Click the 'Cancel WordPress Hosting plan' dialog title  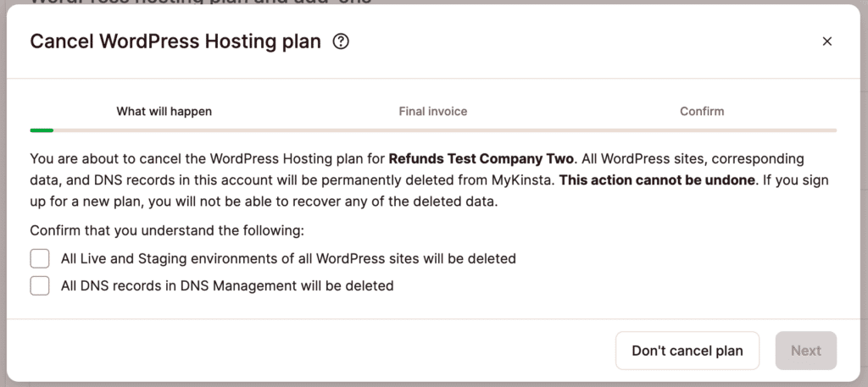coord(175,41)
